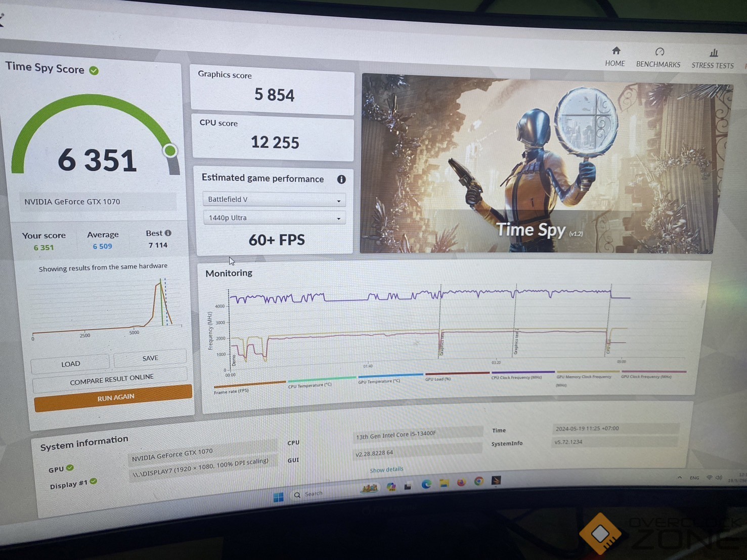Click the green Display #1 status checkmark
Viewport: 747px width, 560px height.
tap(94, 481)
